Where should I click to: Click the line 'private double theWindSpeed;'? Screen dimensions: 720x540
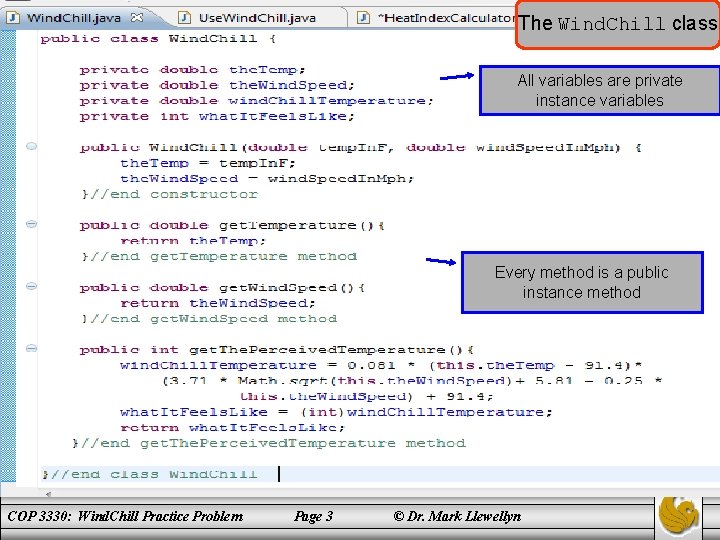click(x=217, y=85)
